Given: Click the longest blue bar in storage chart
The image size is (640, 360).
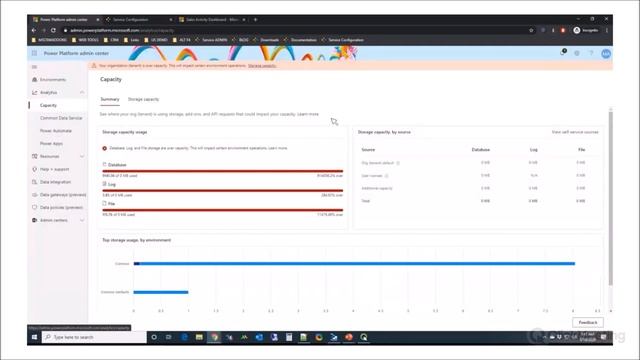Looking at the screenshot, I should (354, 264).
